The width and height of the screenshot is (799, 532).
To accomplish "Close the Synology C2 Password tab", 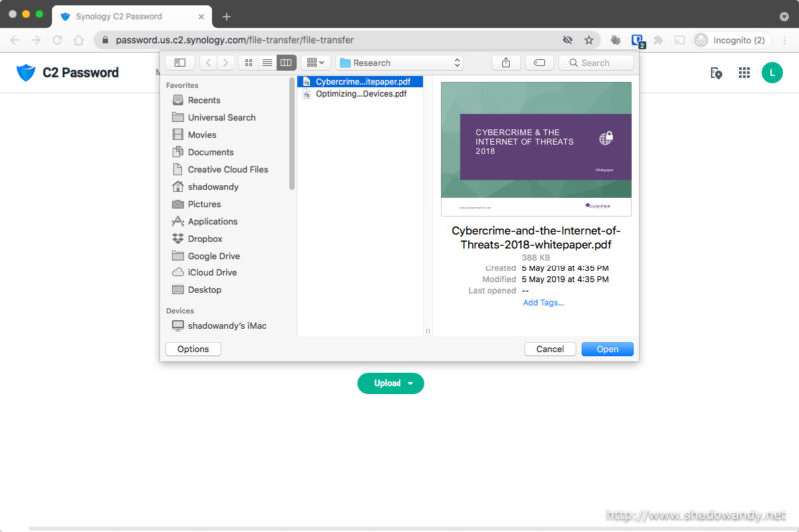I will [x=201, y=16].
